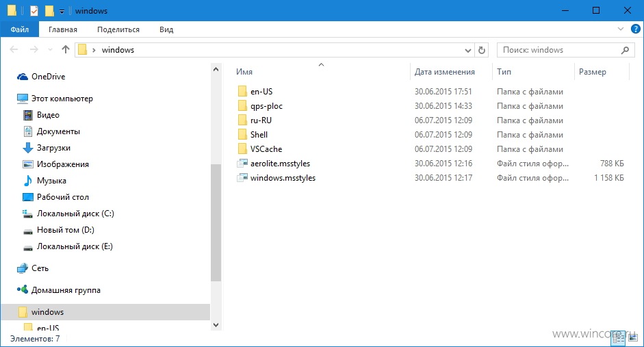Click the navigation pane scroll up arrow

pos(216,69)
